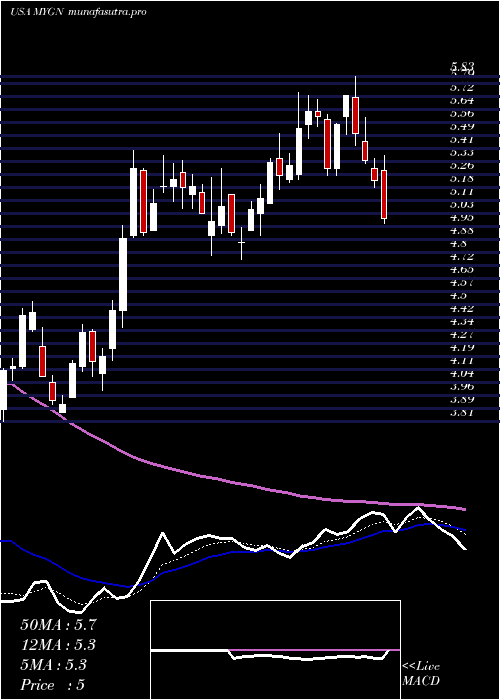500x700 pixels.
Task: Select the 4.8 price axis label
Action: tap(458, 244)
